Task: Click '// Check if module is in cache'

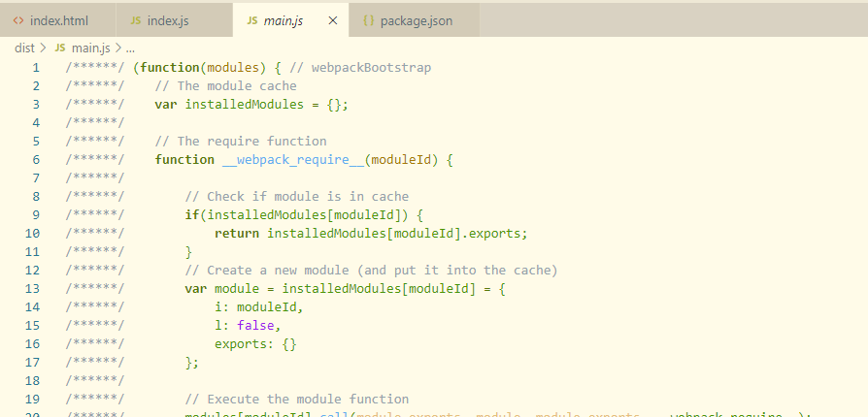Action: click(x=297, y=196)
